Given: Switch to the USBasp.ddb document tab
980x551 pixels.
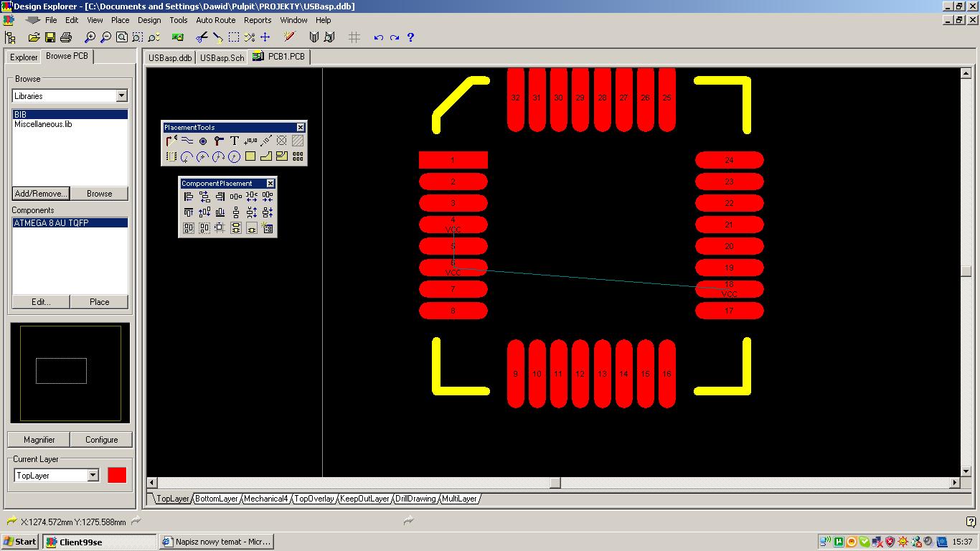Looking at the screenshot, I should [170, 58].
